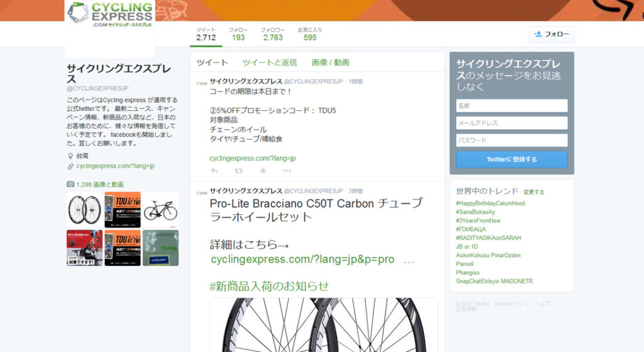The image size is (644, 352).
Task: Open trend Phangiso
Action: pos(468,272)
